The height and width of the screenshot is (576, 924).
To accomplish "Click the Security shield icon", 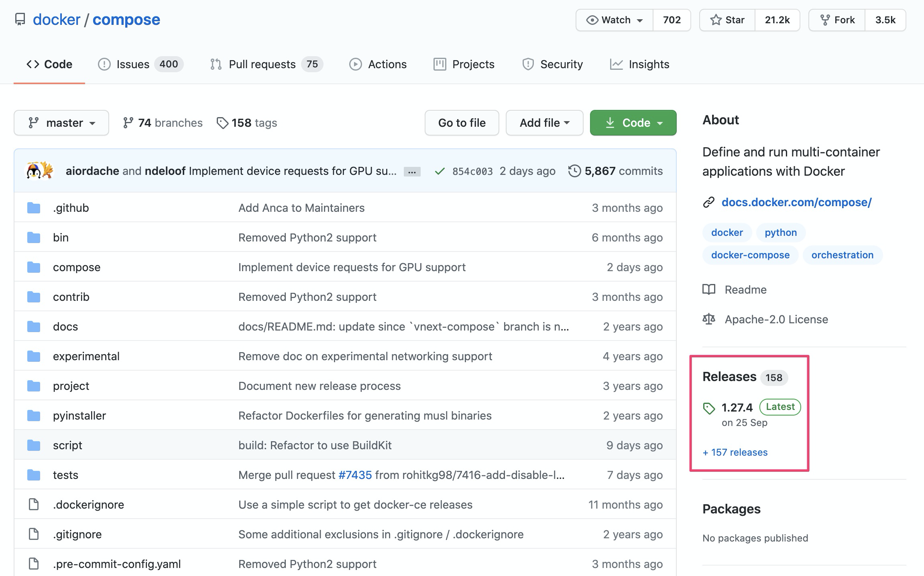I will tap(528, 64).
